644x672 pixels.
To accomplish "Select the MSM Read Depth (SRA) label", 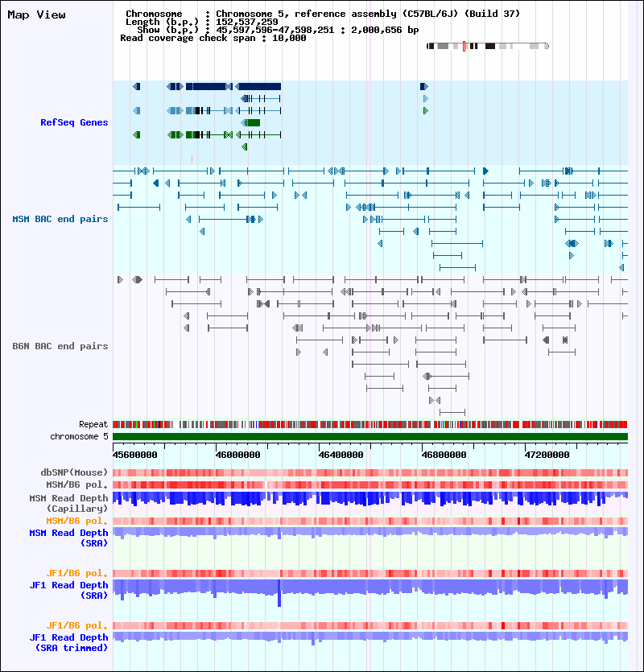I will [x=68, y=538].
